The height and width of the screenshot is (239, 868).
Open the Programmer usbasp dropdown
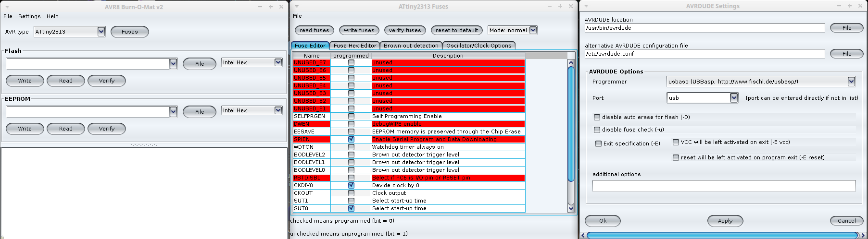[761, 82]
